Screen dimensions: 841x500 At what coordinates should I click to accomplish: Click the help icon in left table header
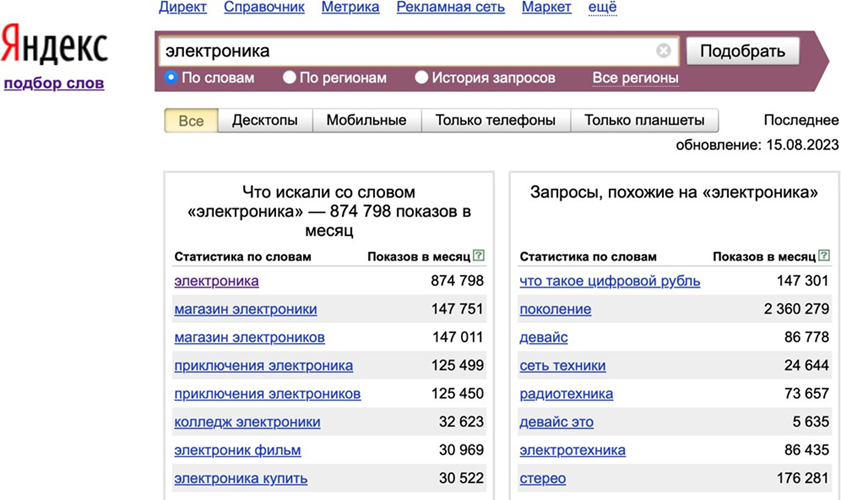(478, 256)
